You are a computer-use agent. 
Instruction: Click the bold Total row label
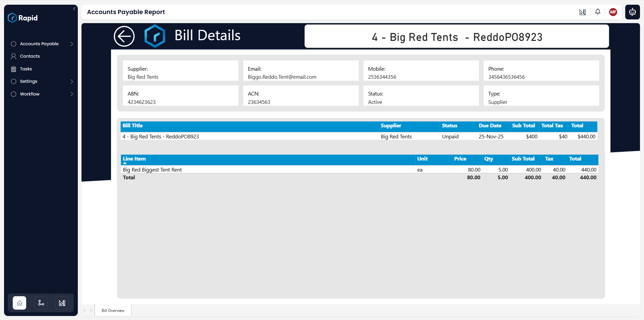click(x=129, y=178)
